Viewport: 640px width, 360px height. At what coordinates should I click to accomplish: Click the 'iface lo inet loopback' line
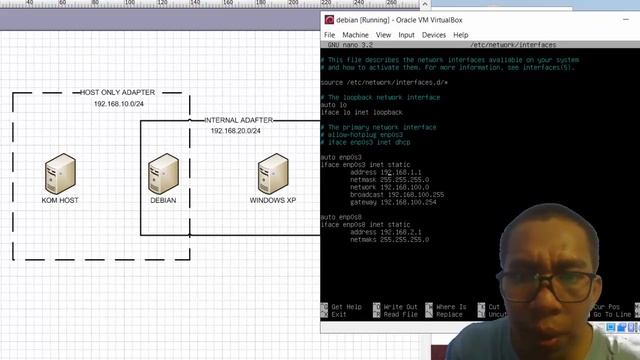[361, 112]
